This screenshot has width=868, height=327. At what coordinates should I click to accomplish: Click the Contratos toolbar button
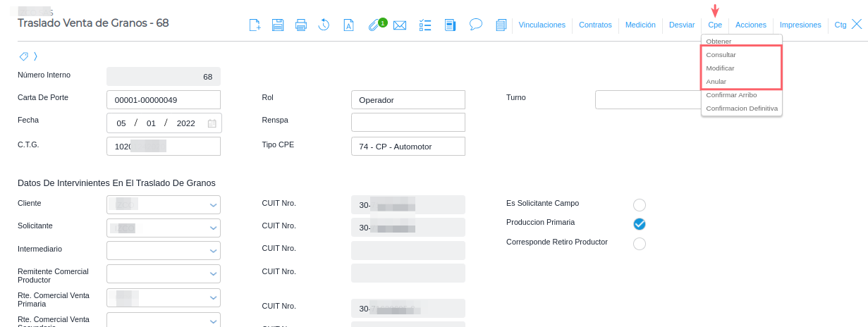click(x=595, y=25)
